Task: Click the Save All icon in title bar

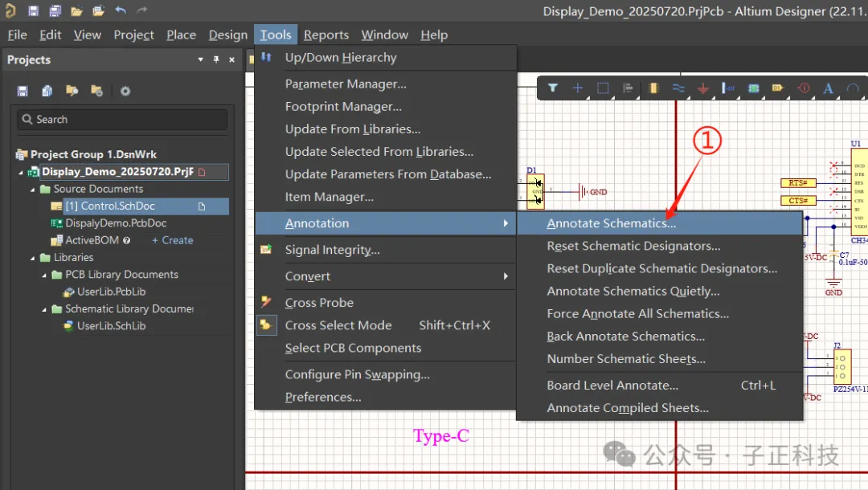Action: tap(55, 10)
